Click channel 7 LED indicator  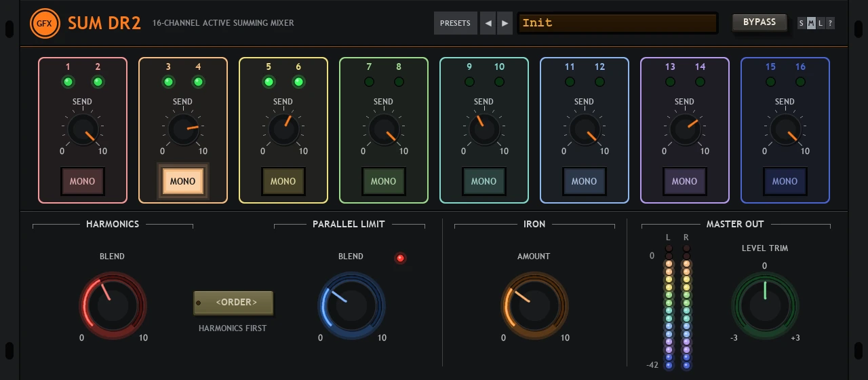[369, 82]
